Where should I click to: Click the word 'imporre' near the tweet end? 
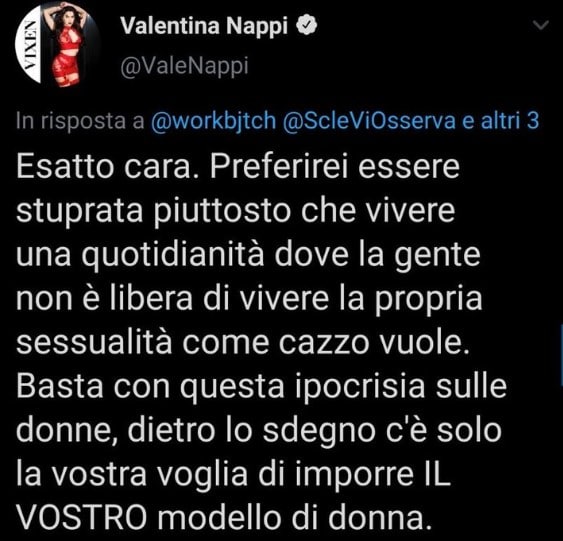[355, 476]
